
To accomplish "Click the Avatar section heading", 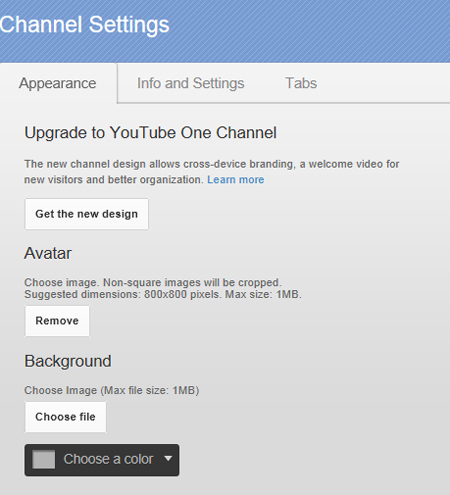I will [x=48, y=253].
